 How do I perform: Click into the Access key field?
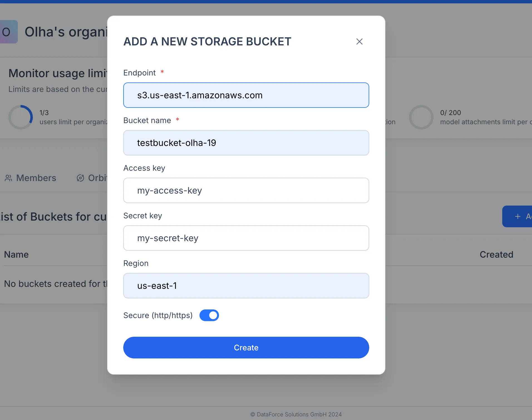(x=246, y=190)
